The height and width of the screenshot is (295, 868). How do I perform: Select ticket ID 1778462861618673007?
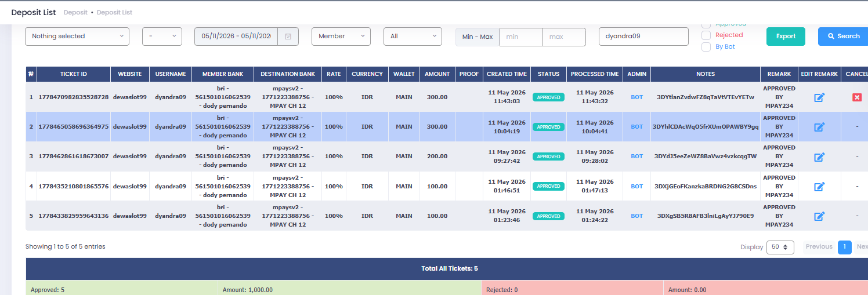tap(74, 156)
